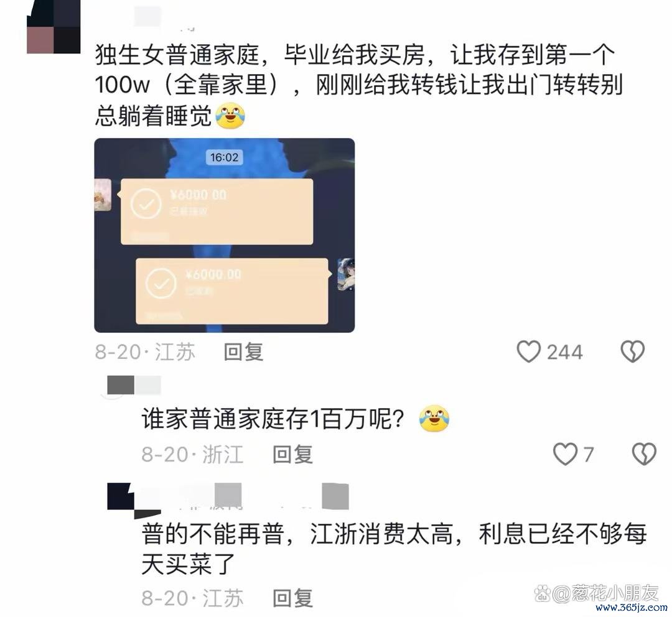Tap the 16:02 timestamp in screenshot
This screenshot has height=617, width=672.
click(224, 157)
